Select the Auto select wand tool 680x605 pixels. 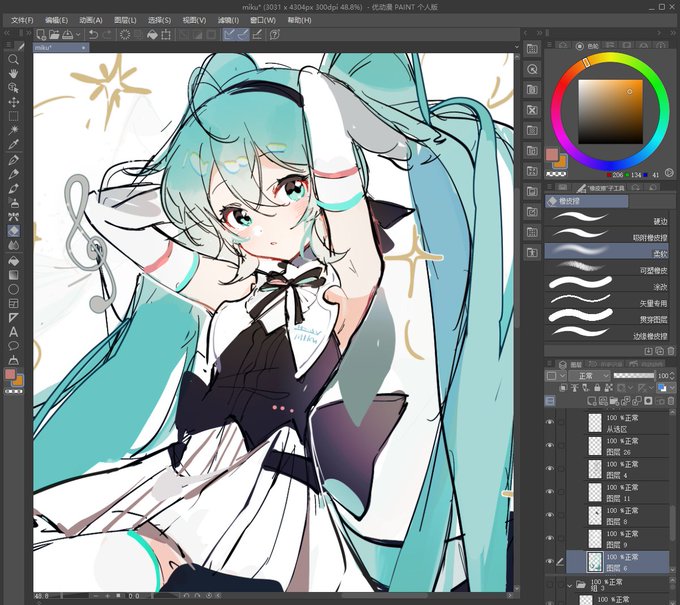click(x=13, y=130)
